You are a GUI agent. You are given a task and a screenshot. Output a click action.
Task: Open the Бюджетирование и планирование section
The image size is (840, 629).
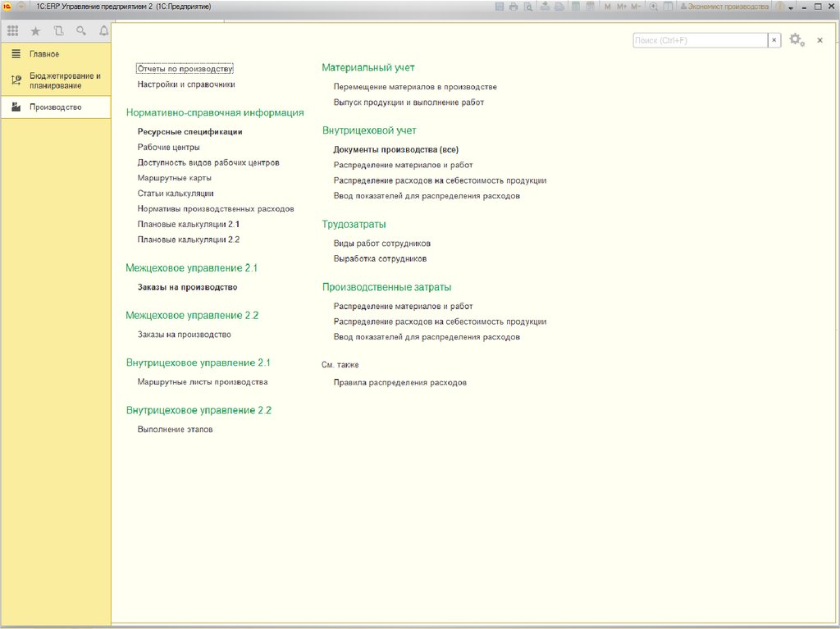(x=65, y=80)
